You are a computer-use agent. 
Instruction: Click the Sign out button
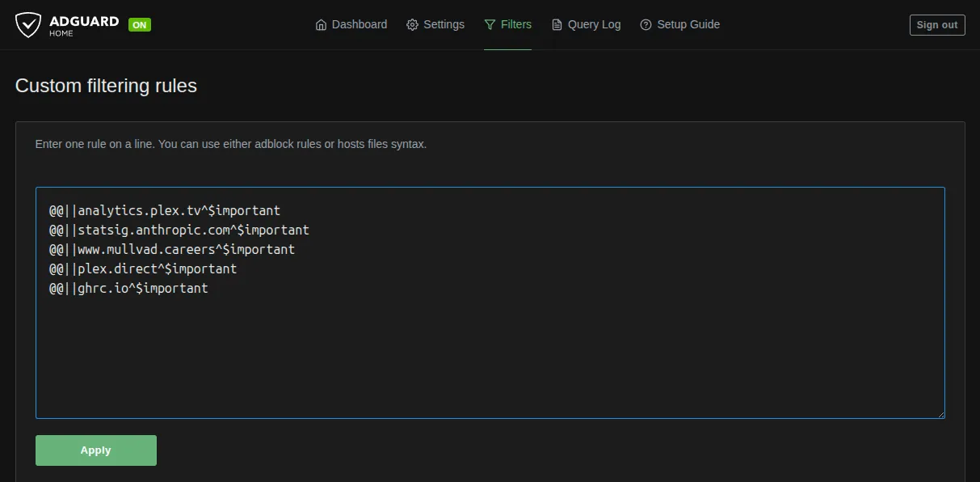click(x=936, y=24)
